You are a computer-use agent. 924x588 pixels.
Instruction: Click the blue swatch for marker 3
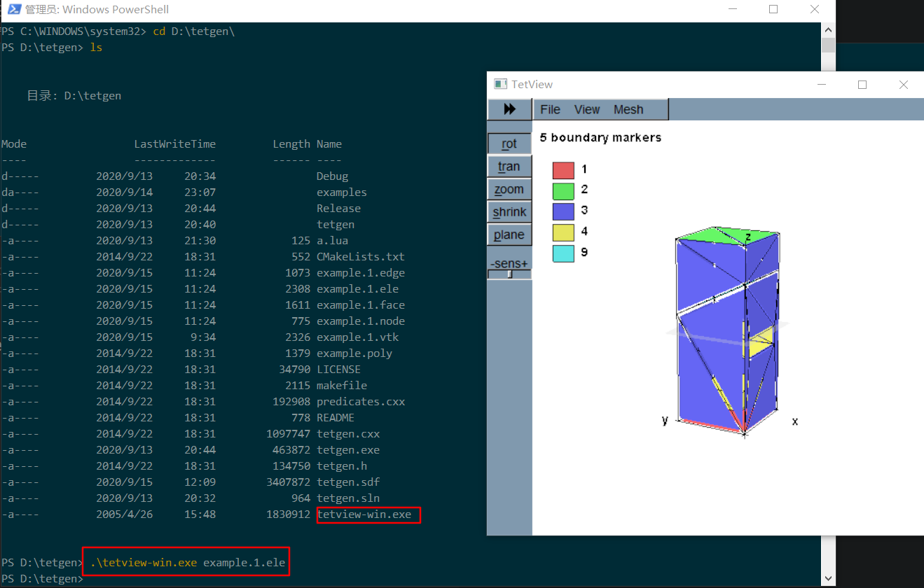coord(563,211)
